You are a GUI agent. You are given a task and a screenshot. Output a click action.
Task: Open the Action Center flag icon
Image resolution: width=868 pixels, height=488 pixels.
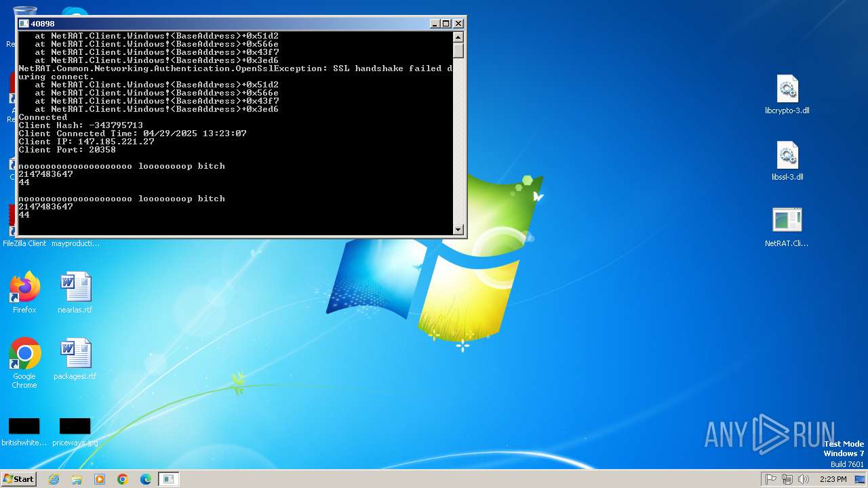771,479
